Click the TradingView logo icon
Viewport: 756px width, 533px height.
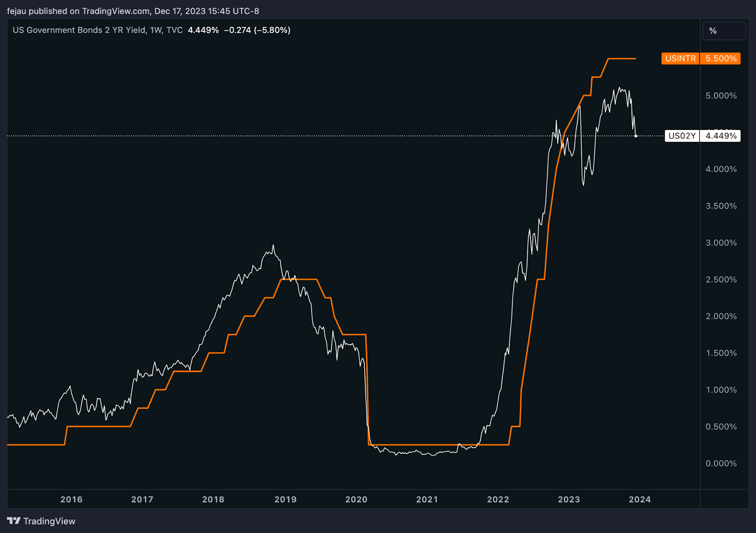[14, 521]
